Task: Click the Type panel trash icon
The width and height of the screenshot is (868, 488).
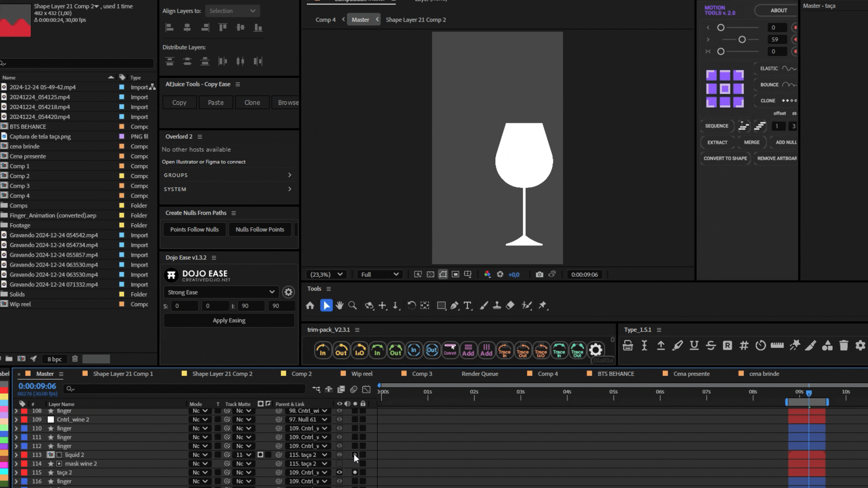Action: point(844,346)
